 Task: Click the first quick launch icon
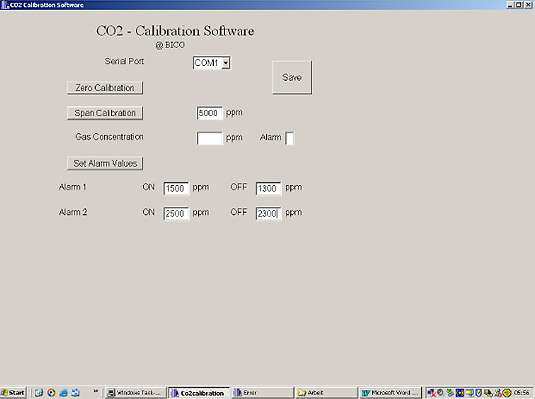pyautogui.click(x=39, y=393)
